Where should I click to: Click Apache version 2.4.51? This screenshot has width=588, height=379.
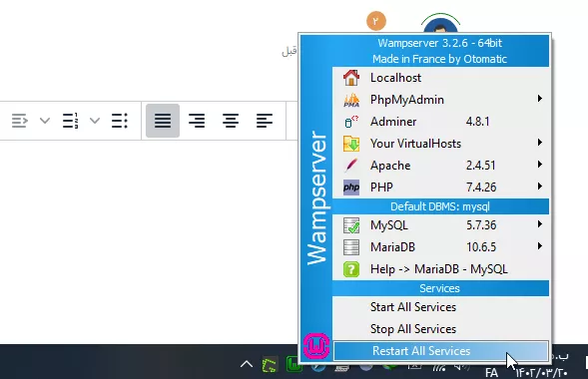(481, 166)
